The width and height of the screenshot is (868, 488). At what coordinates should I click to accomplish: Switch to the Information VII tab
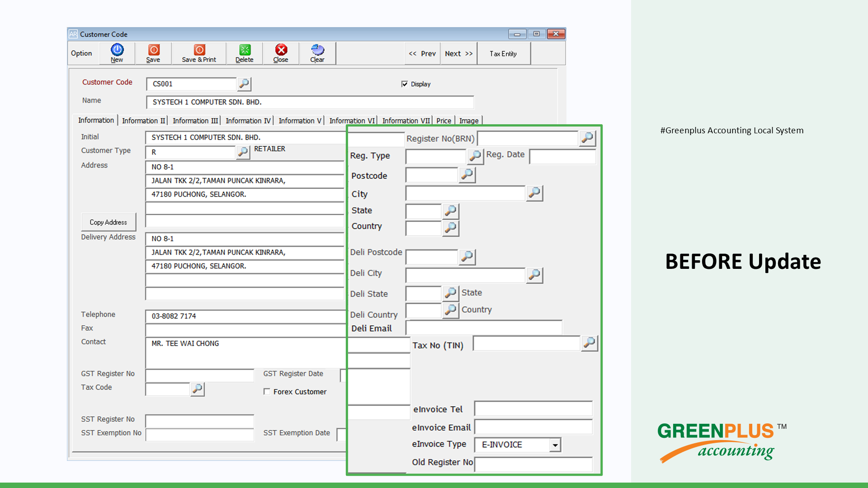tap(406, 121)
